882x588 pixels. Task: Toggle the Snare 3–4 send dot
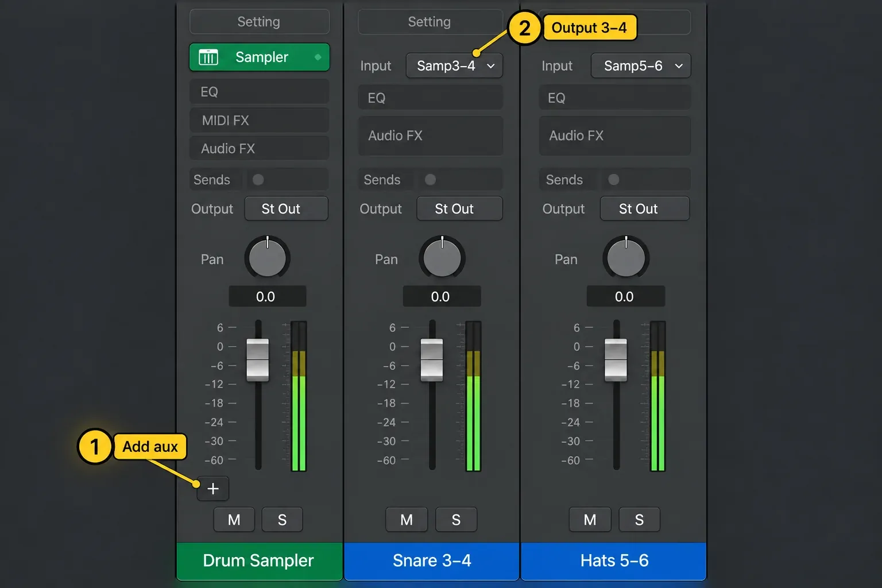point(430,180)
